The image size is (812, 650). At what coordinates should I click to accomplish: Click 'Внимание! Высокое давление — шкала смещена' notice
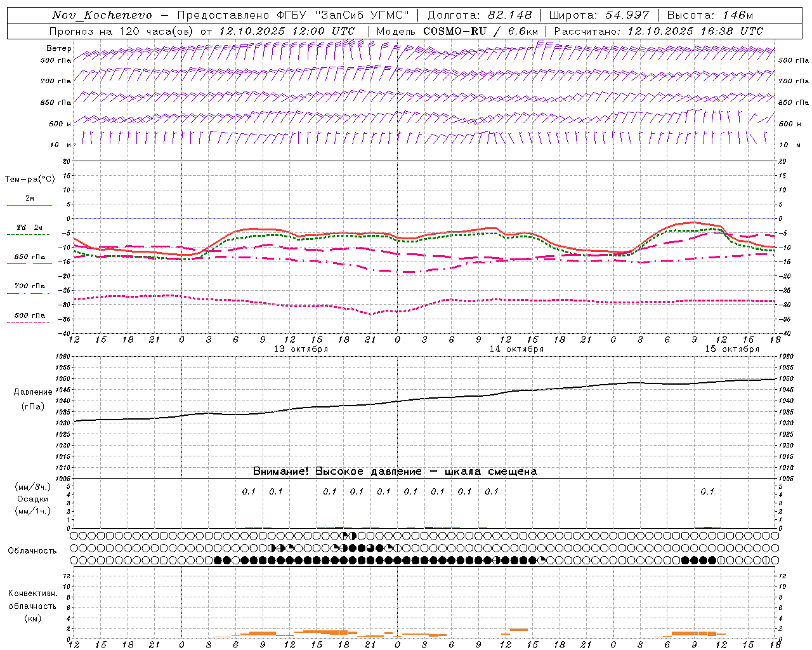coord(395,471)
